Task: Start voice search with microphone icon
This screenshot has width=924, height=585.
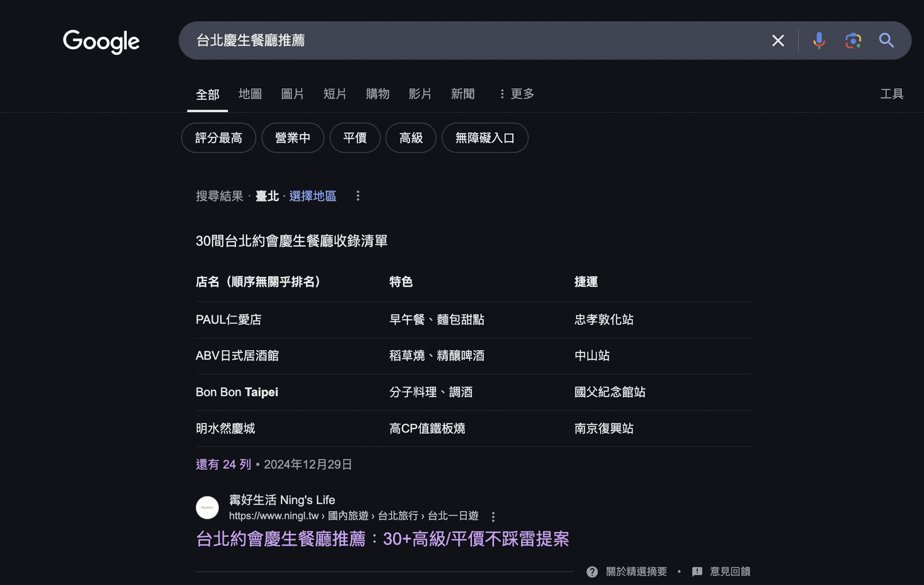Action: coord(819,41)
